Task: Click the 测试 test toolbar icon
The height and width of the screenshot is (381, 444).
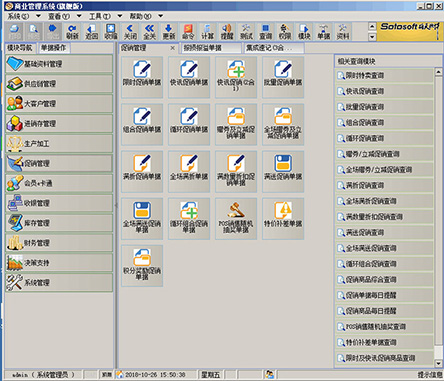Action: click(246, 32)
